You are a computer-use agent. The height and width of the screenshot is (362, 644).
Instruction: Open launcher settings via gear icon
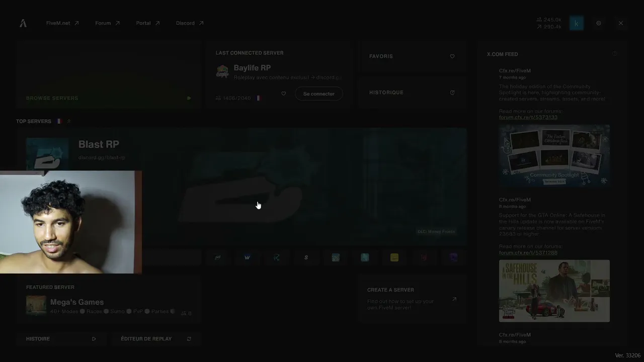599,23
